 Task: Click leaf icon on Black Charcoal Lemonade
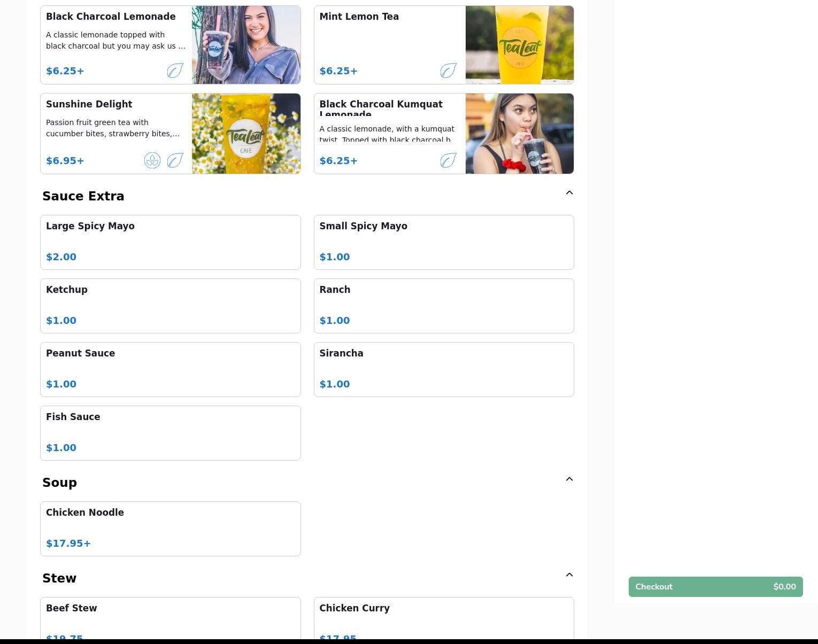175,71
